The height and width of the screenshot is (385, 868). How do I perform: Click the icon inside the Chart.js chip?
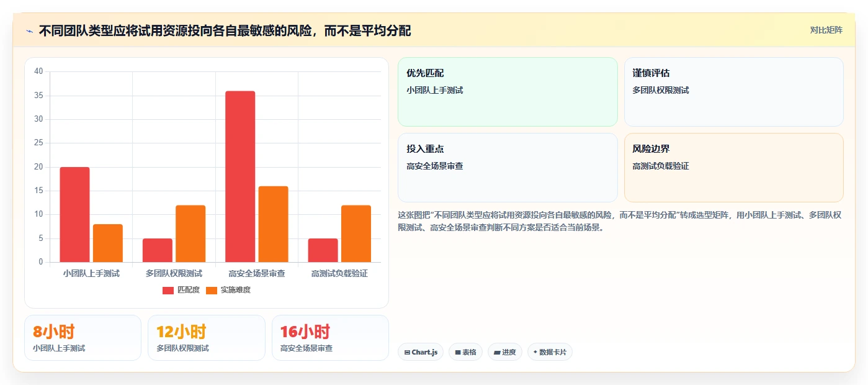[x=407, y=352]
